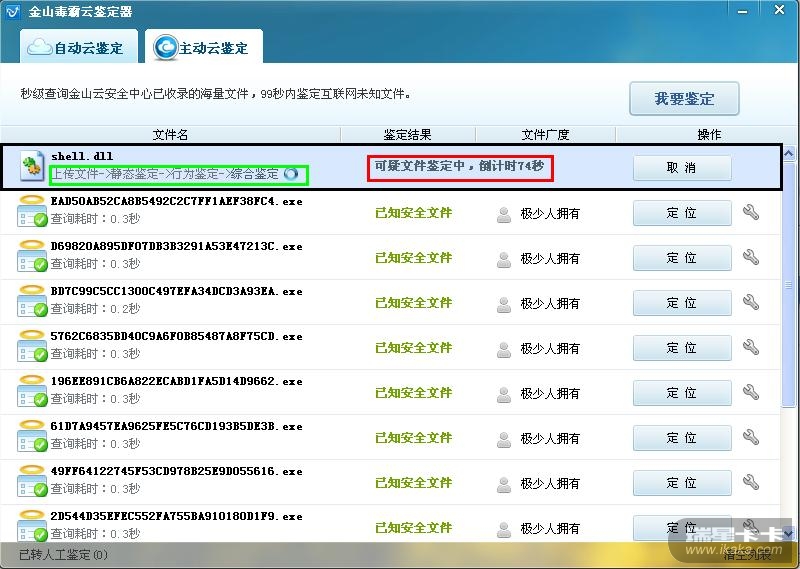Click 极少人拥有 text in D69820A895DF07DB3B3291A53E47213C.exe row

click(x=550, y=259)
